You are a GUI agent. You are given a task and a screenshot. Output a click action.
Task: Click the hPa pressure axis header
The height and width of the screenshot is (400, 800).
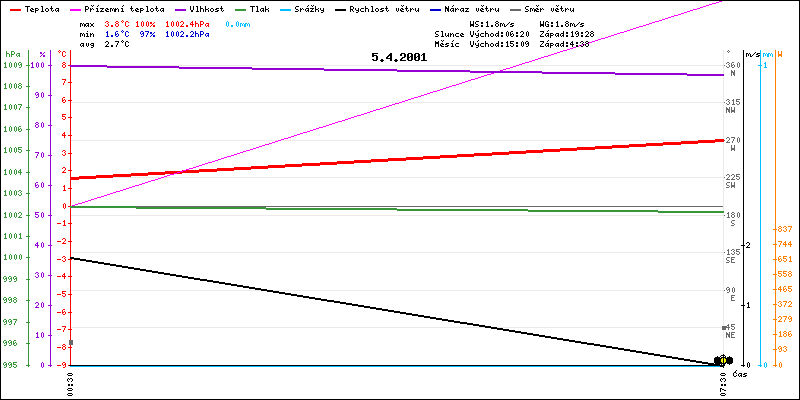[11, 54]
